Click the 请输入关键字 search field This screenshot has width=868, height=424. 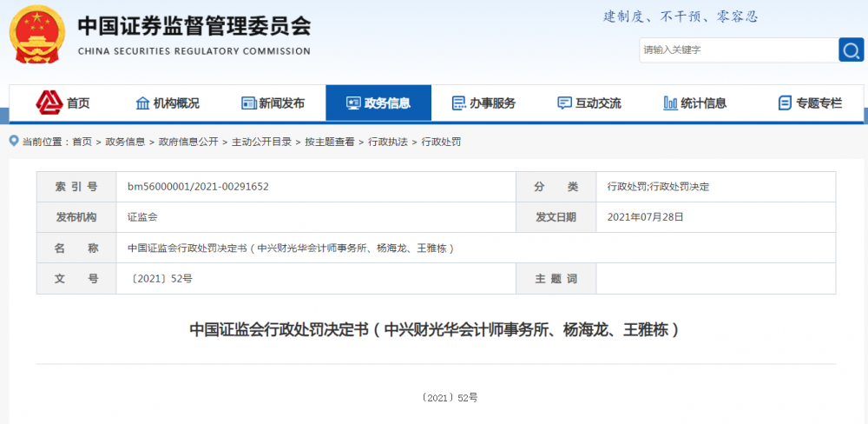739,50
